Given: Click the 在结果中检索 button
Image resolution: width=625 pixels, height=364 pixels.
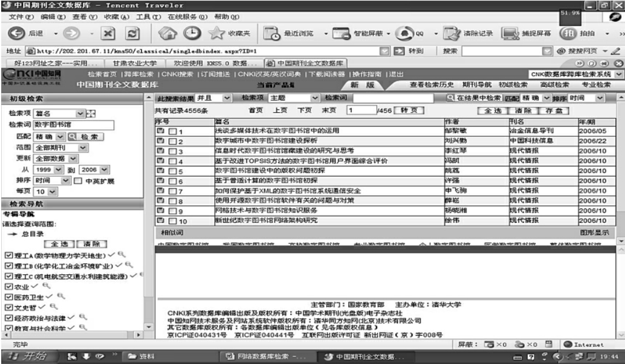Looking at the screenshot, I should (x=474, y=98).
